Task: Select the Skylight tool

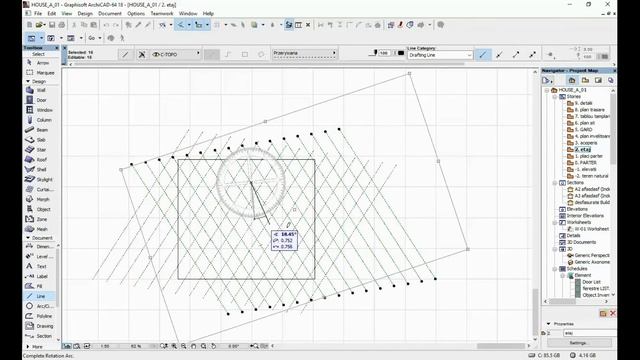Action: tap(40, 180)
